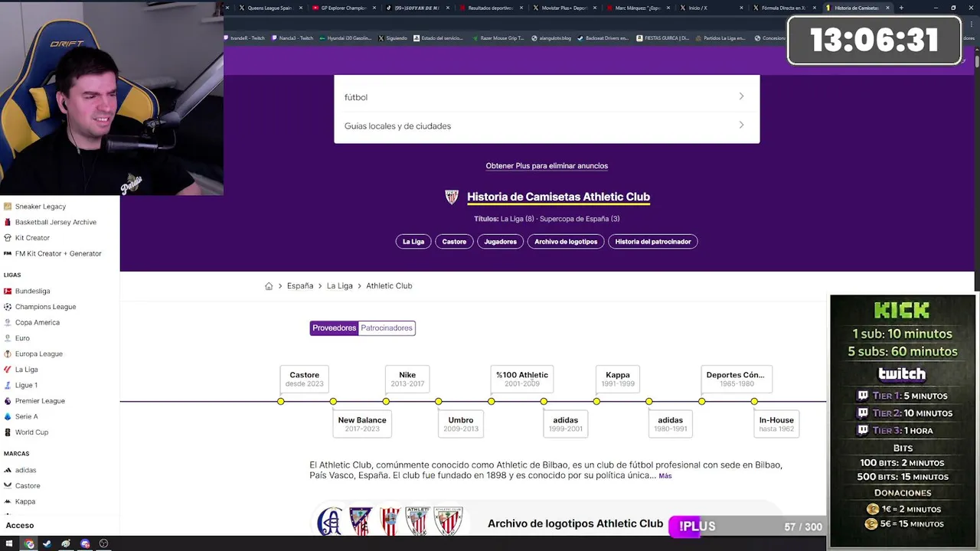The height and width of the screenshot is (551, 980).
Task: Select the Premier League lion icon
Action: [8, 401]
